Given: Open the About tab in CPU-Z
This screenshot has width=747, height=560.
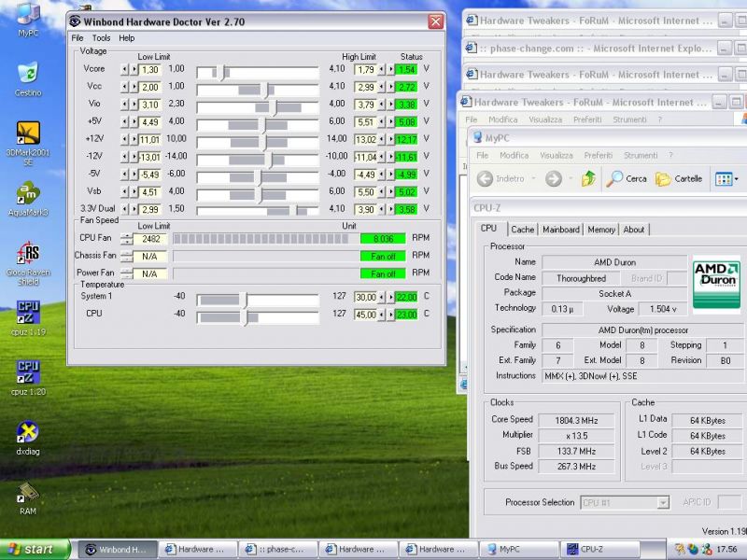Looking at the screenshot, I should 634,230.
